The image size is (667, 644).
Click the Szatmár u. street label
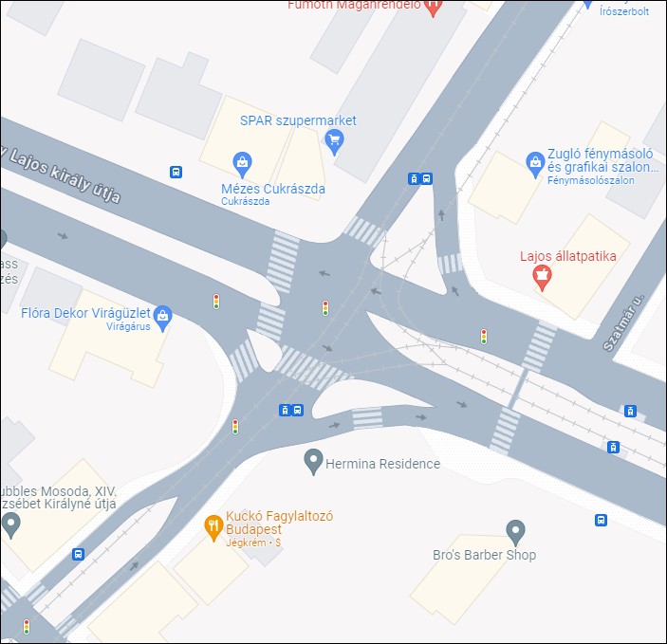pyautogui.click(x=623, y=322)
